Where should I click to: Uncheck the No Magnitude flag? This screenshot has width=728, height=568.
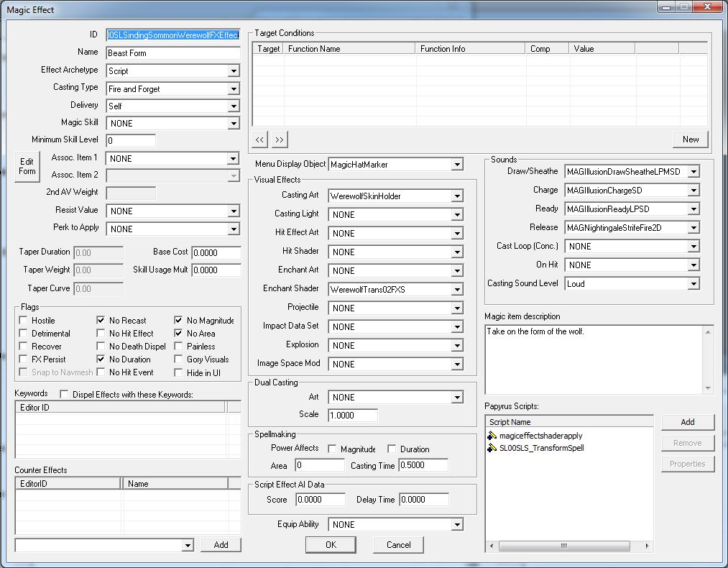[178, 321]
